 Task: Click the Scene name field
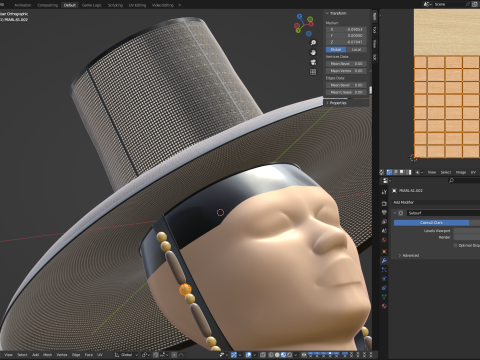[448, 4]
